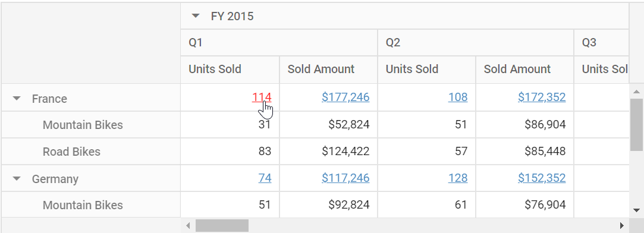Open Germany Q1 units sold 74 link
The width and height of the screenshot is (644, 233).
click(265, 178)
